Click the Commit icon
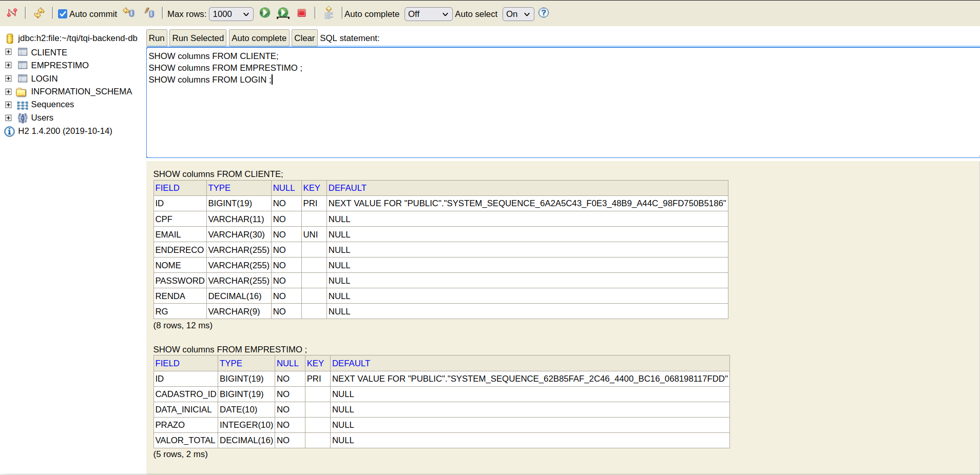Screen dimensions: 980x475 pyautogui.click(x=149, y=13)
